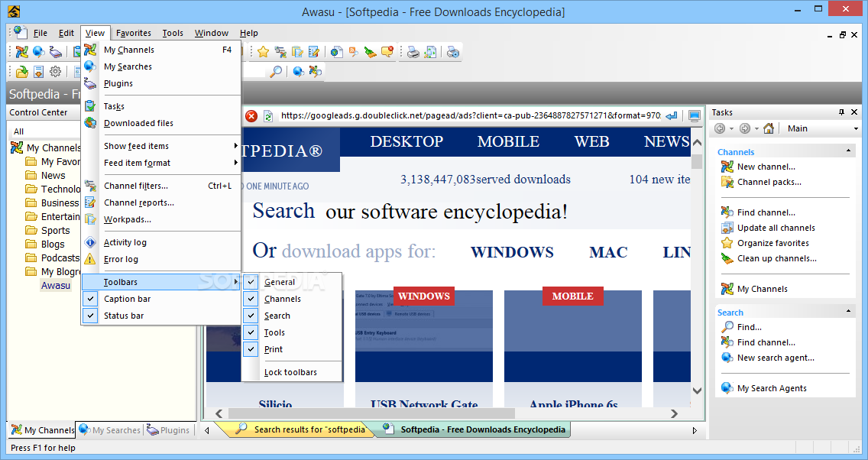Open the Tools menu in the menu bar
Viewport: 868px width, 460px height.
(173, 33)
